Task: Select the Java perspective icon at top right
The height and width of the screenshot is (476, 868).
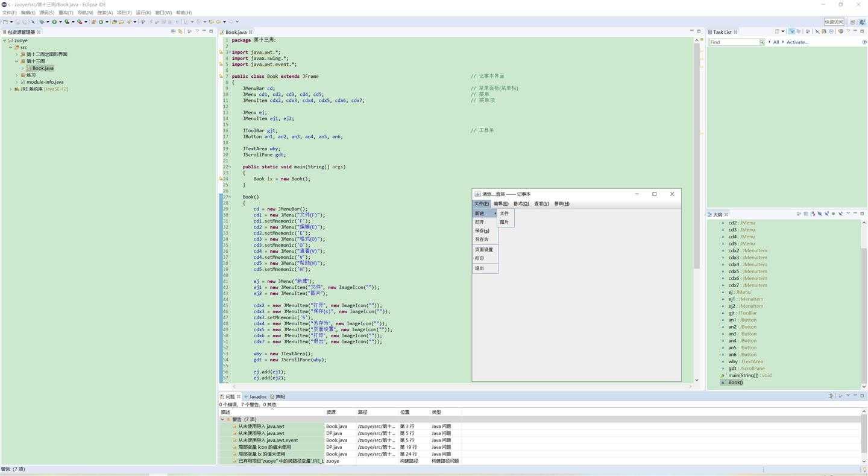Action: tap(862, 22)
